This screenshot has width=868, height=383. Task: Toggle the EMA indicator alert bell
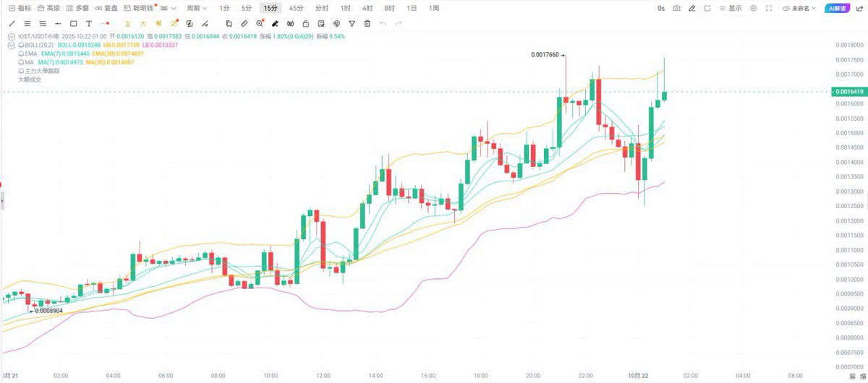21,53
